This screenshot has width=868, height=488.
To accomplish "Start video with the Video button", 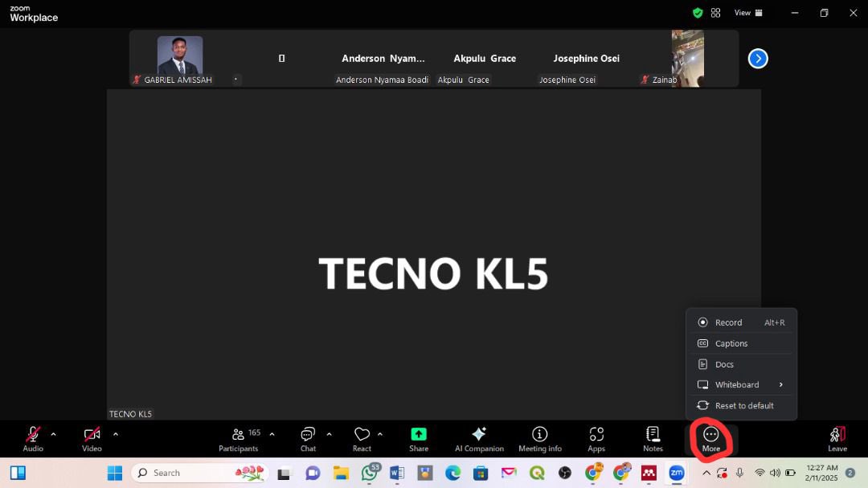I will (92, 439).
